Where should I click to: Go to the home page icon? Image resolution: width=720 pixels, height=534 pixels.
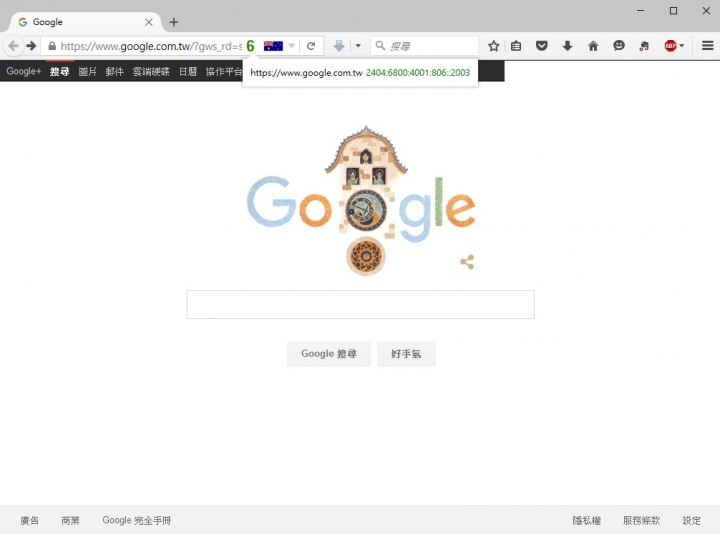(x=593, y=46)
